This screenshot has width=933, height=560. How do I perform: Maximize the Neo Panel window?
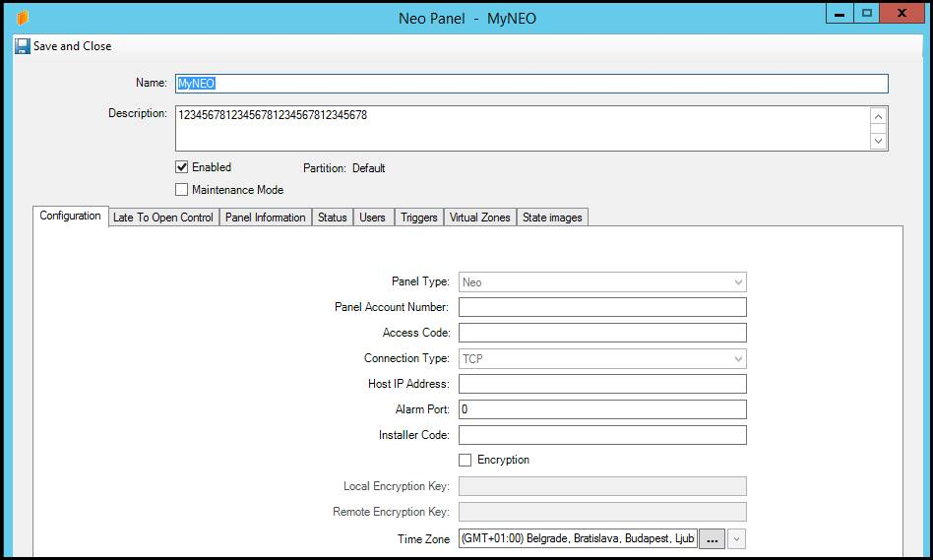(x=867, y=14)
